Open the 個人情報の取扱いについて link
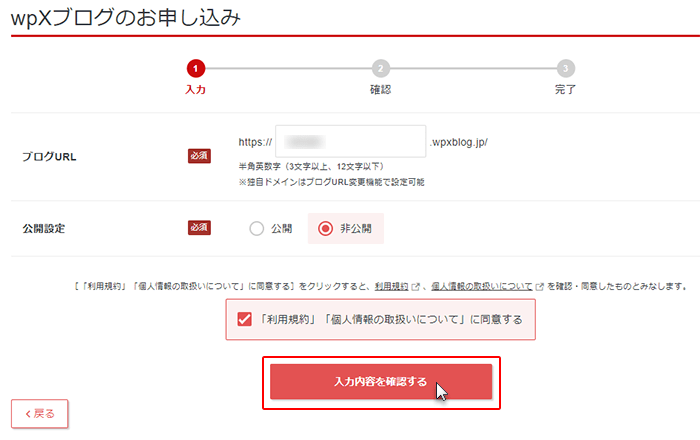 [x=482, y=286]
